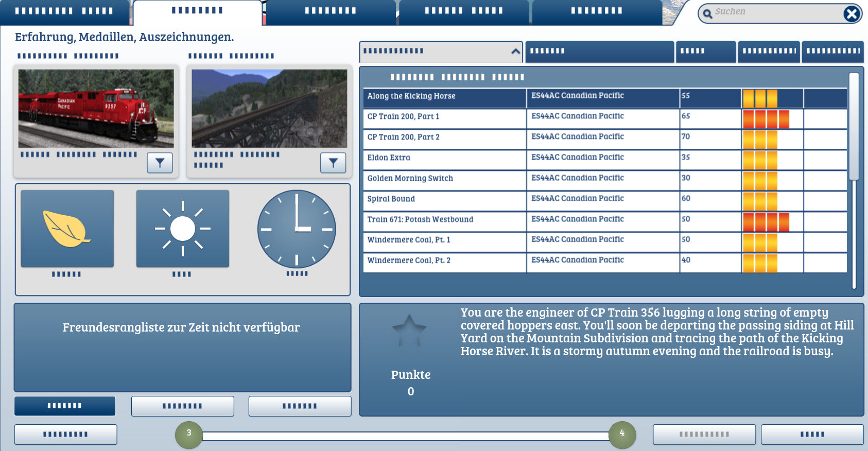This screenshot has width=868, height=451.
Task: Toggle the sort chevron in the scenario column header
Action: click(x=515, y=51)
